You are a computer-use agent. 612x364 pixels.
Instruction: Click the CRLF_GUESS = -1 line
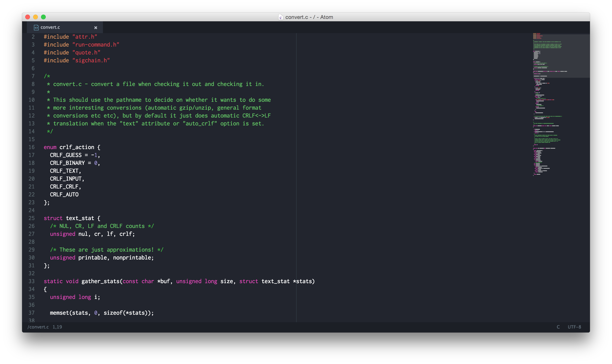[75, 155]
